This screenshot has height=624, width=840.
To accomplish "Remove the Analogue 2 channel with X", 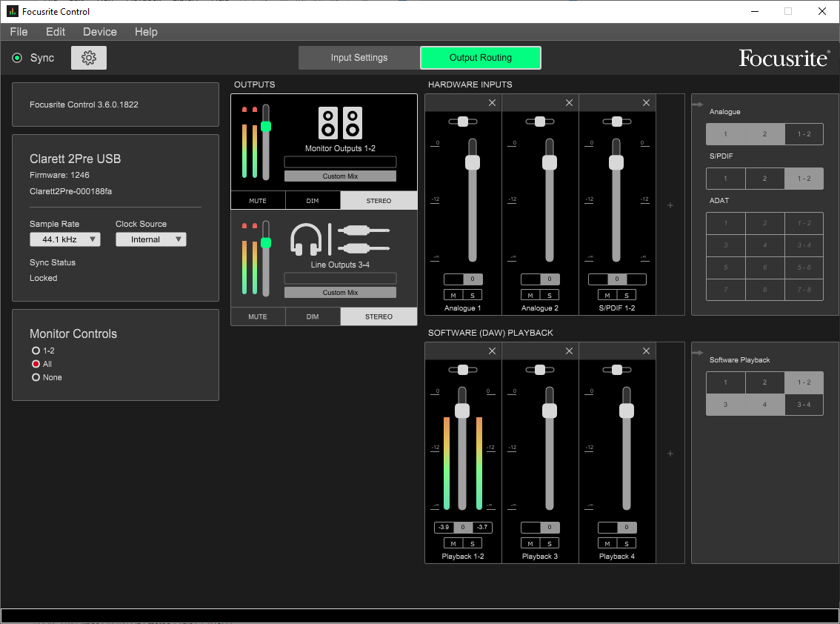I will [569, 103].
